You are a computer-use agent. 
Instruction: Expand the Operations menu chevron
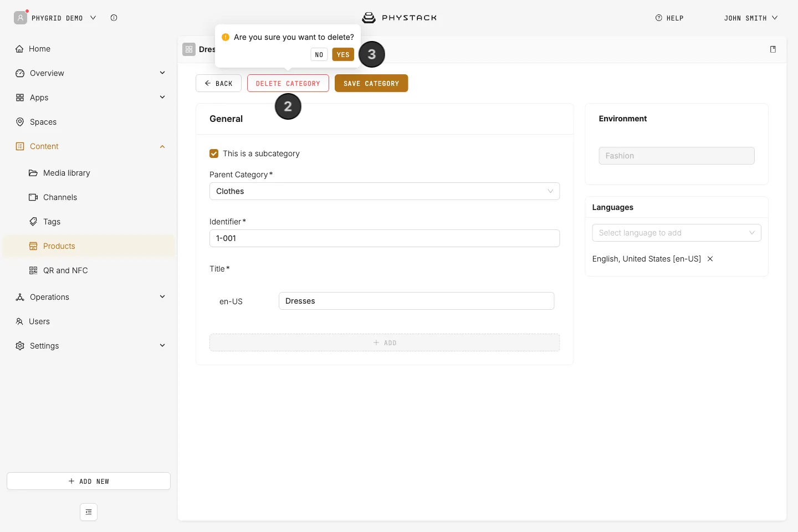click(162, 297)
